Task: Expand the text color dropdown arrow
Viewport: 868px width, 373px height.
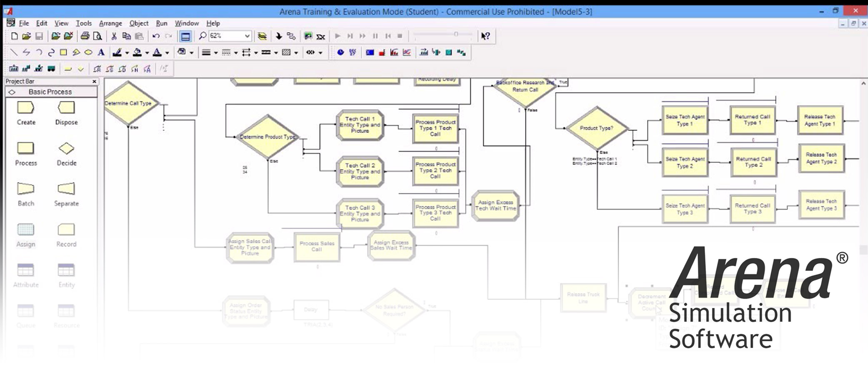Action: coord(167,53)
